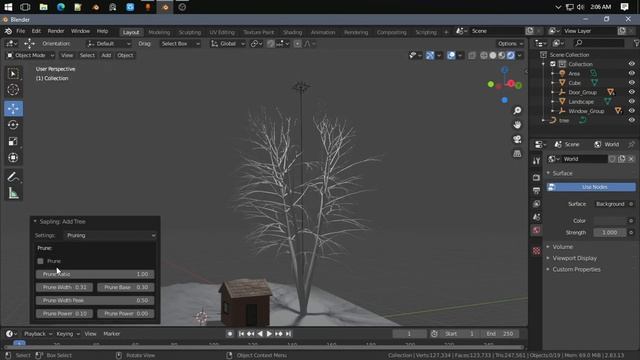Toggle camera view icon
Screen dimensions: 640x360
pyautogui.click(x=517, y=139)
